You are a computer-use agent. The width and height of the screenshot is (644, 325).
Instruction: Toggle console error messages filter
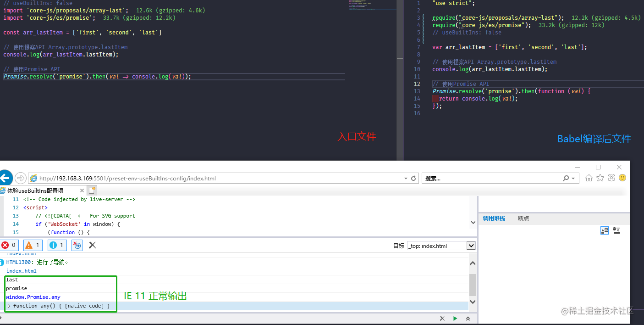(x=9, y=245)
